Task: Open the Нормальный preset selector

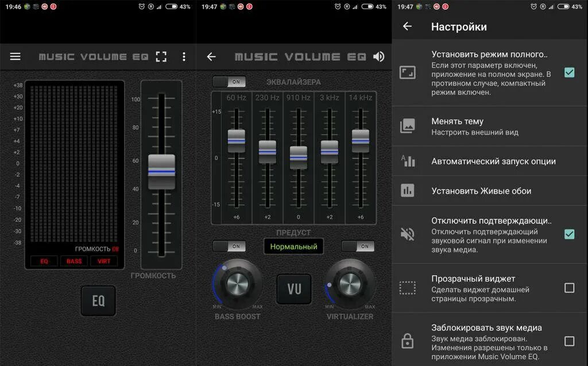Action: 293,246
